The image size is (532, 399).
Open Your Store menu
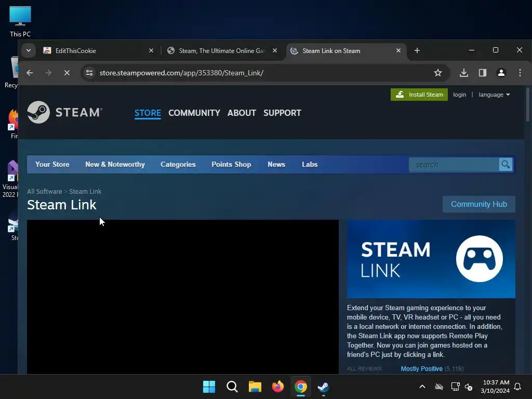point(52,165)
